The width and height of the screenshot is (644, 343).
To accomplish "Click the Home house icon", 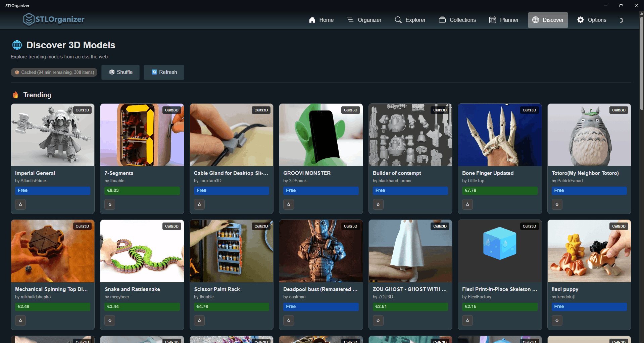I will (x=312, y=20).
